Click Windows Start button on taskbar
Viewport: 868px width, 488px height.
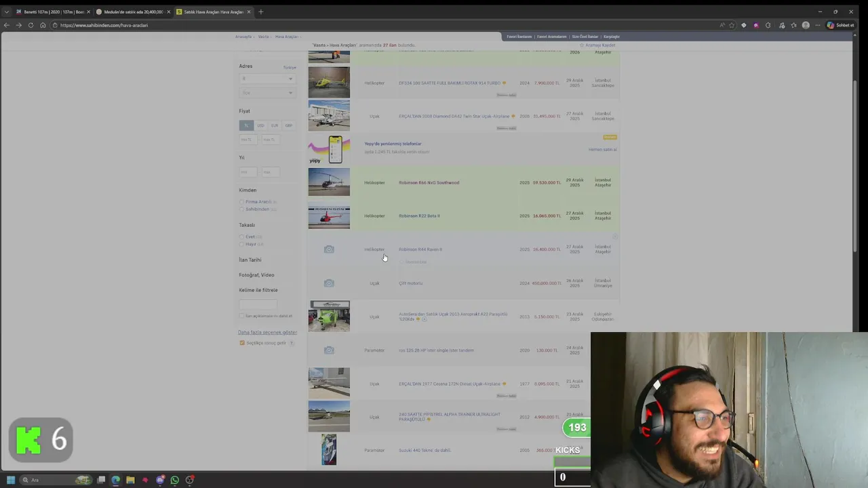click(10, 480)
